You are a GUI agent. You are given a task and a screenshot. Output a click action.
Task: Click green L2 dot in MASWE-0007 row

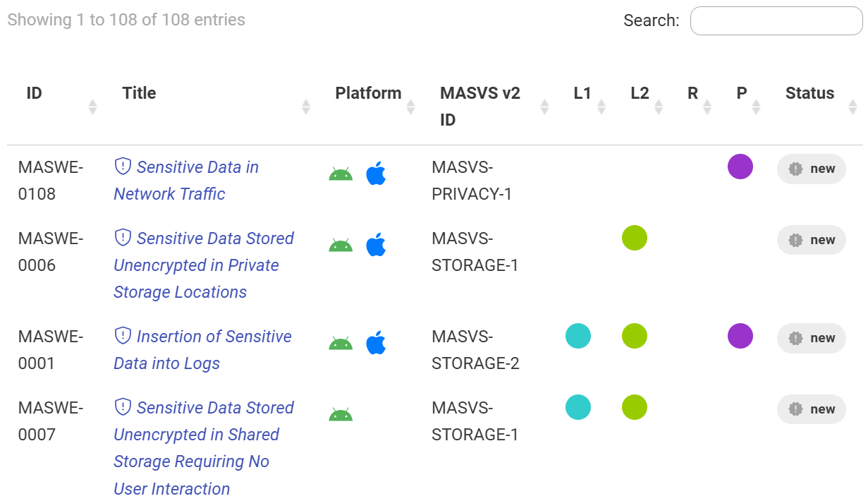pos(635,407)
